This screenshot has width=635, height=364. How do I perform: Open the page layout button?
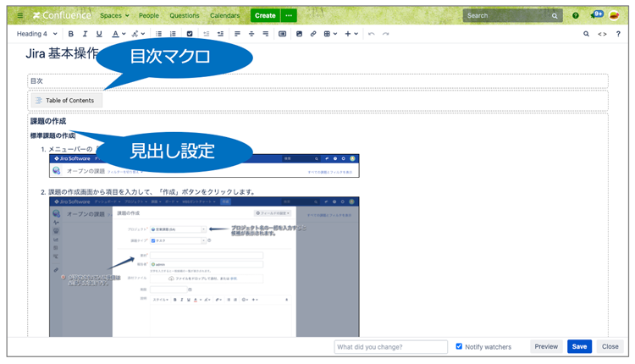point(282,34)
